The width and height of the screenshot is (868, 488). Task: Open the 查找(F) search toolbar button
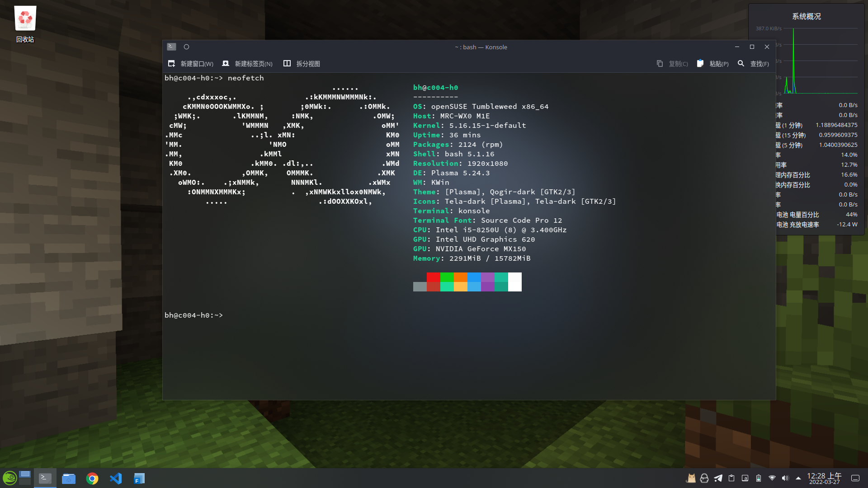(x=753, y=64)
